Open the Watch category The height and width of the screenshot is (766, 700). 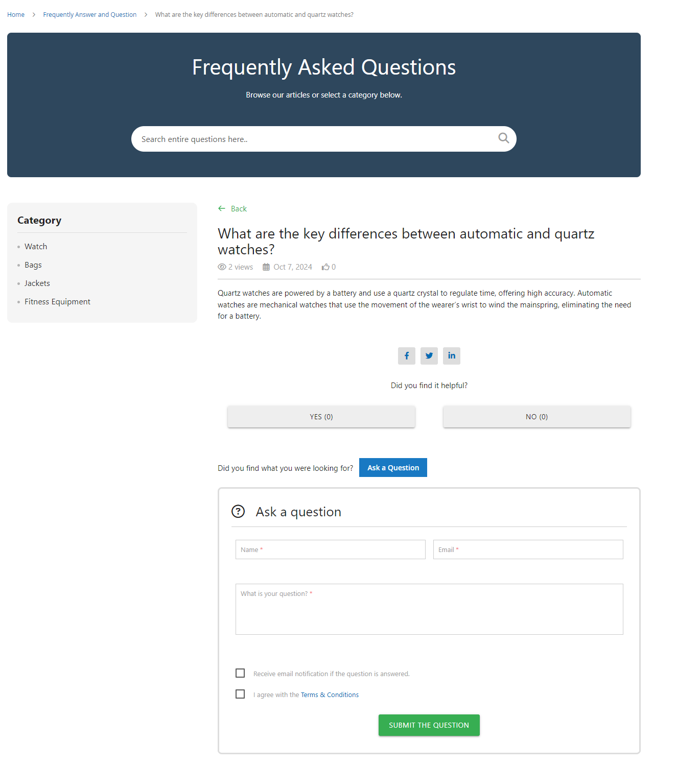tap(36, 247)
